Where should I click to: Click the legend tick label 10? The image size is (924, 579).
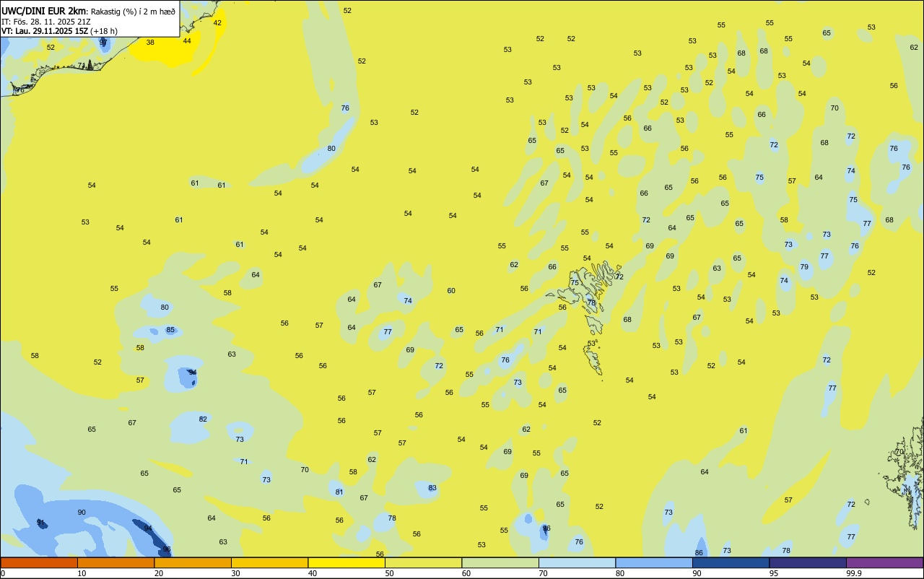pyautogui.click(x=82, y=573)
